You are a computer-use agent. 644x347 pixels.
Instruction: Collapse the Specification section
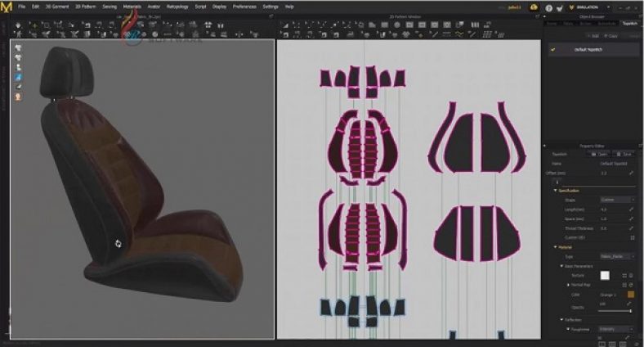click(x=555, y=190)
